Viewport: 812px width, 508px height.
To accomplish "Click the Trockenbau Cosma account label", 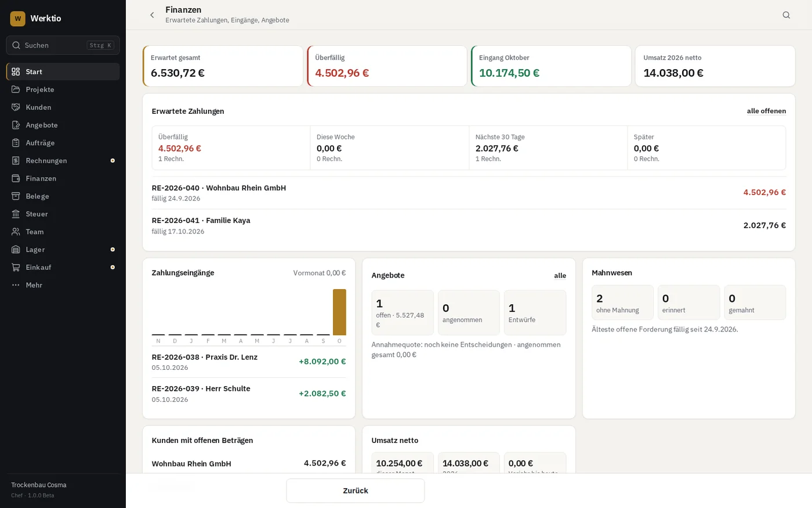I will coord(39,485).
